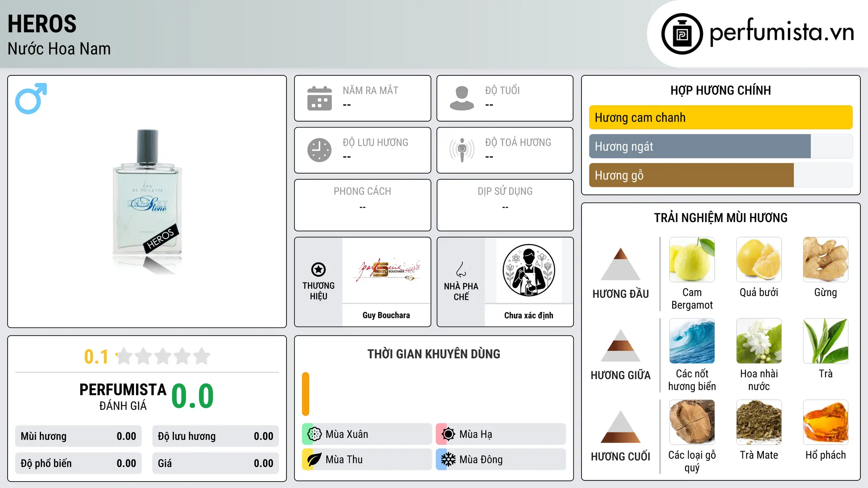Image resolution: width=868 pixels, height=488 pixels.
Task: Click the Mùa Đông snowflake icon
Action: point(448,460)
